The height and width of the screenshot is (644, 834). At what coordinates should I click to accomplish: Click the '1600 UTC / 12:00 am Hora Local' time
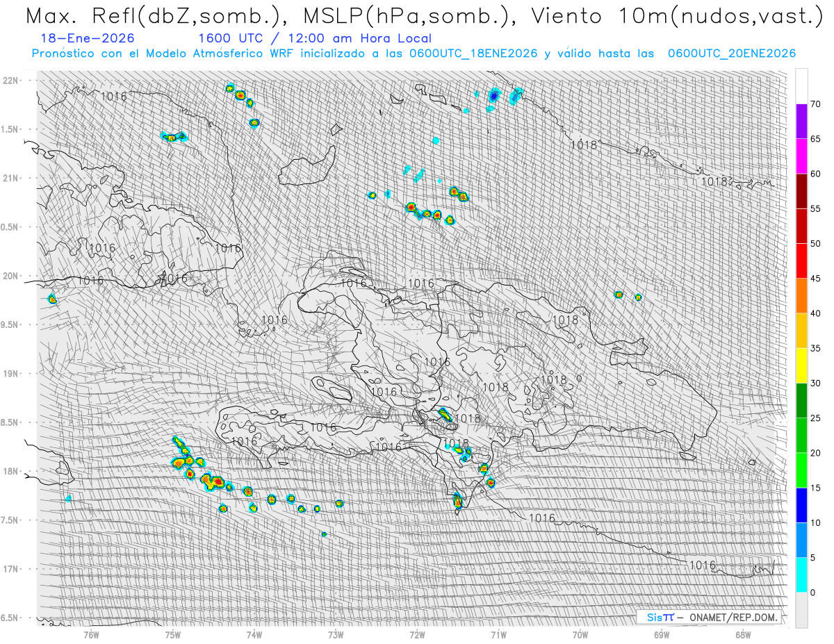(x=314, y=39)
